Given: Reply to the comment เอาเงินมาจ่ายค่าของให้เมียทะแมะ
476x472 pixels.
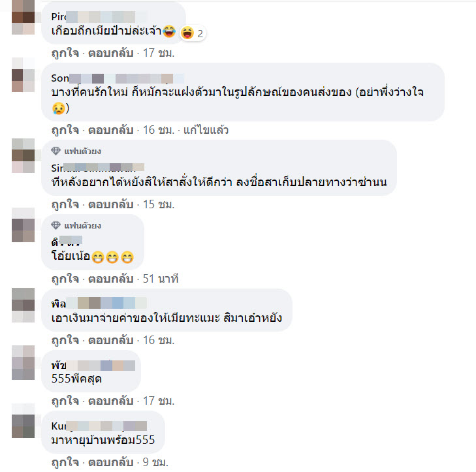Looking at the screenshot, I should pyautogui.click(x=111, y=340).
